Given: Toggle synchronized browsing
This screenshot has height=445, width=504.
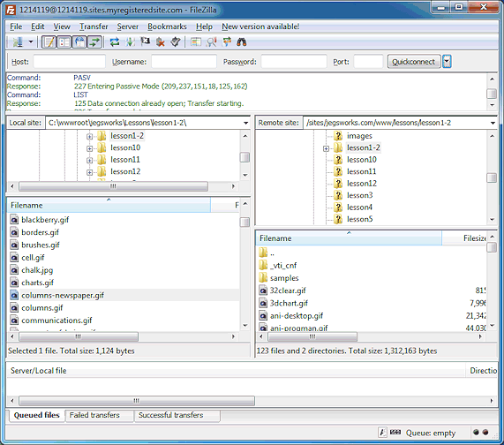Looking at the screenshot, I should click(227, 41).
